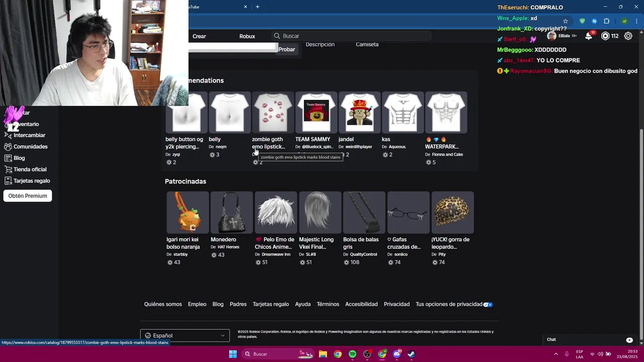Click the Roblox Buscar search field
The image size is (644, 362).
tap(352, 36)
